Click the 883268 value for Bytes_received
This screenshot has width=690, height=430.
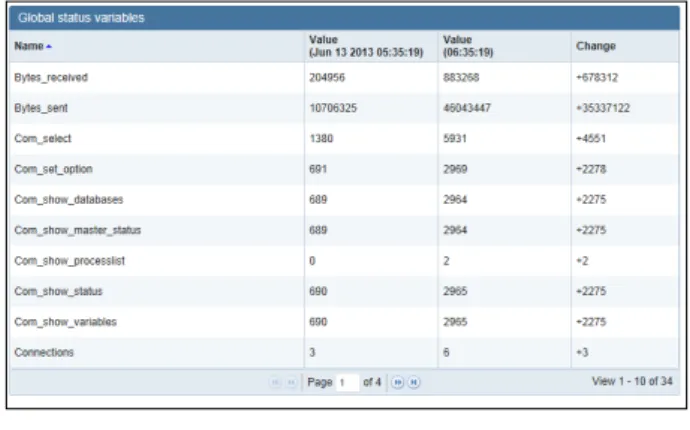(461, 78)
